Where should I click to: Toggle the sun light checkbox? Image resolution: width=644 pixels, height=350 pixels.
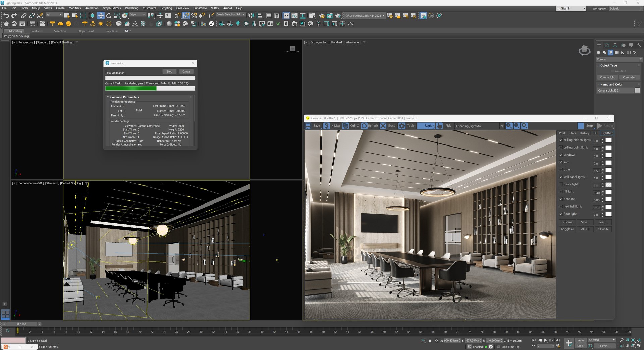(561, 162)
